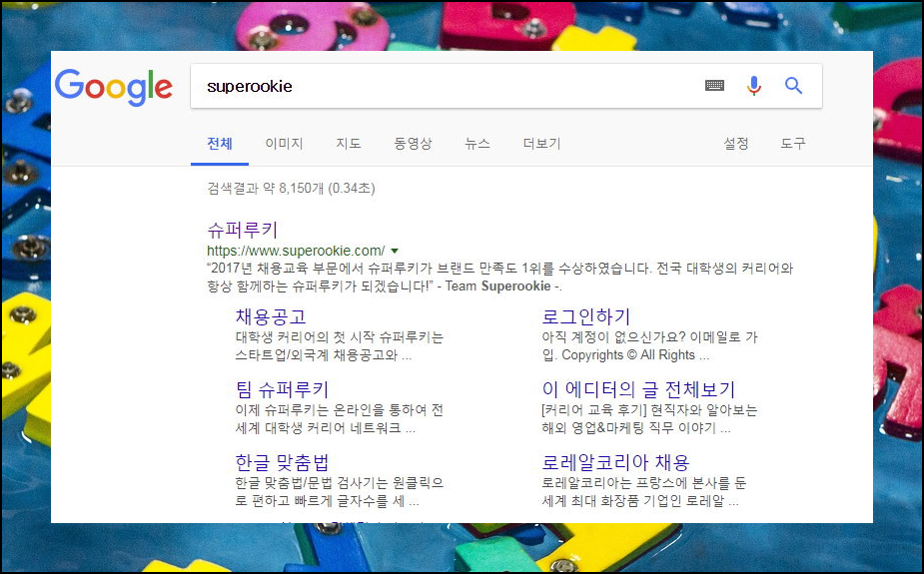The width and height of the screenshot is (924, 574).
Task: Switch to the 이미지 tab
Action: pos(284,144)
